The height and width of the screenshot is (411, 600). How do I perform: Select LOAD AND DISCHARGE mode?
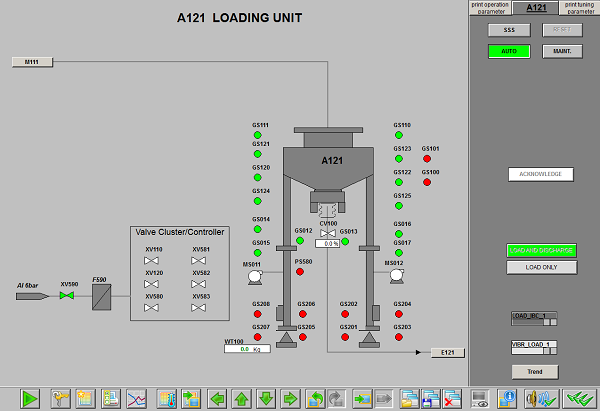tap(541, 250)
